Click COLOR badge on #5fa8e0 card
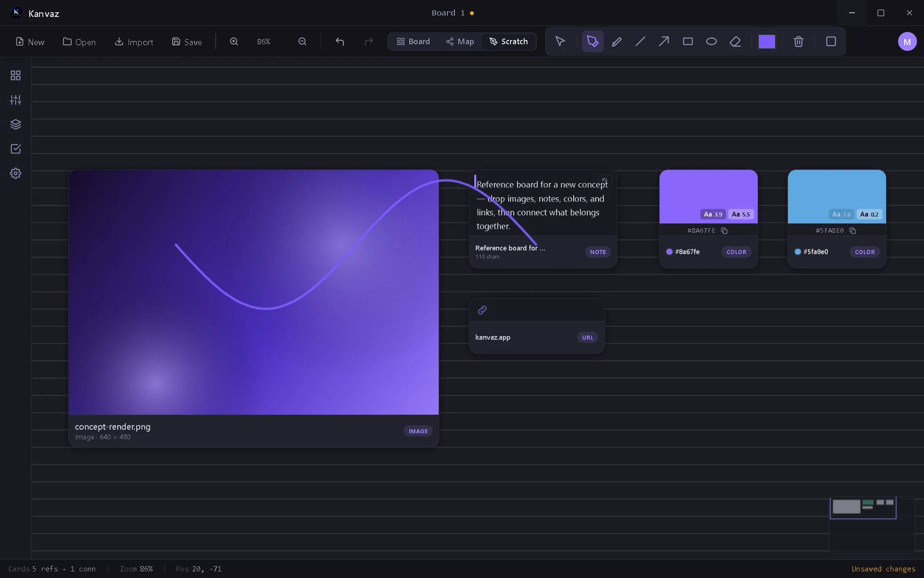The height and width of the screenshot is (578, 924). tap(865, 252)
